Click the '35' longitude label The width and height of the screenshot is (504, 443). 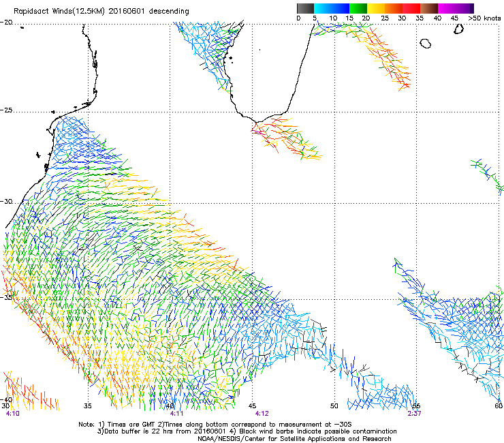point(87,406)
